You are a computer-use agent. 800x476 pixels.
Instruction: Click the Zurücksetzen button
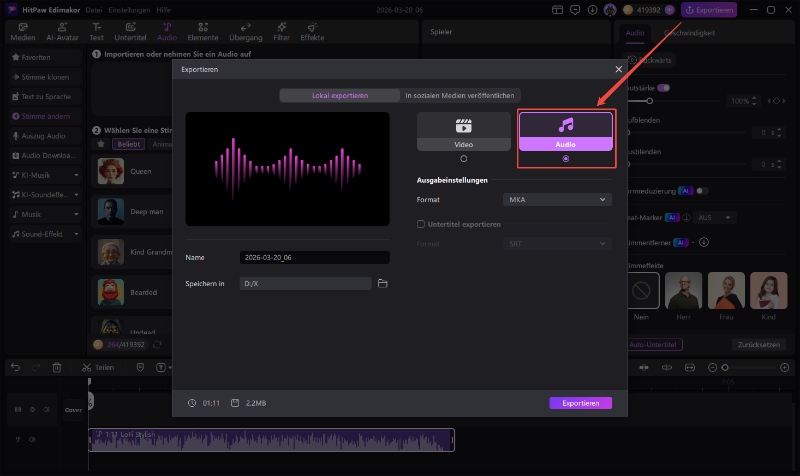759,344
